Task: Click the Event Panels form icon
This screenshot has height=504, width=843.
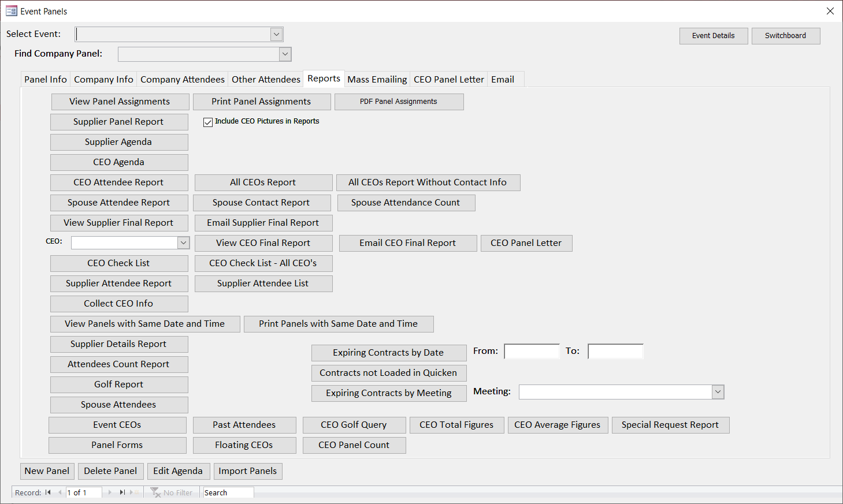Action: pos(11,11)
